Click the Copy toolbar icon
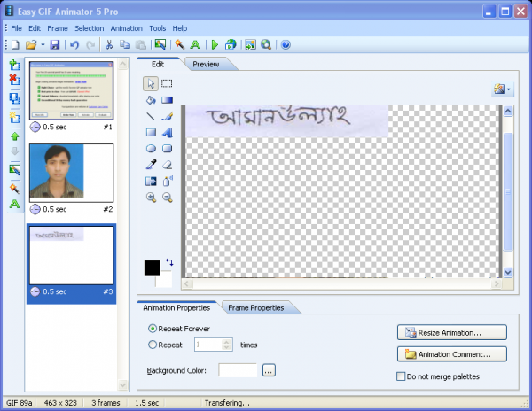Image resolution: width=532 pixels, height=411 pixels. [x=125, y=44]
